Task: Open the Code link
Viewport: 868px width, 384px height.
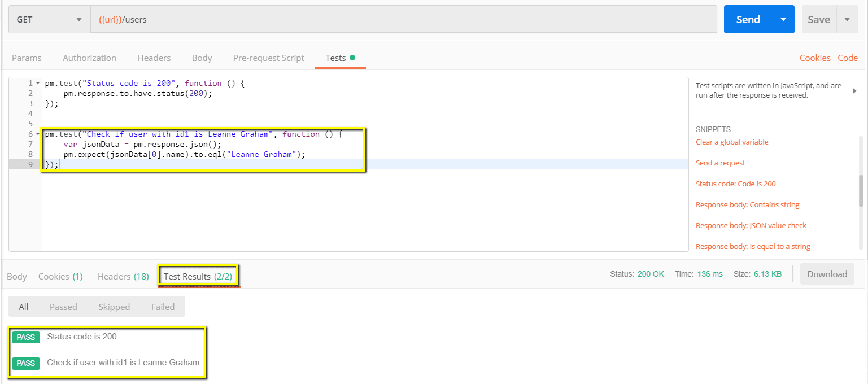Action: 847,58
